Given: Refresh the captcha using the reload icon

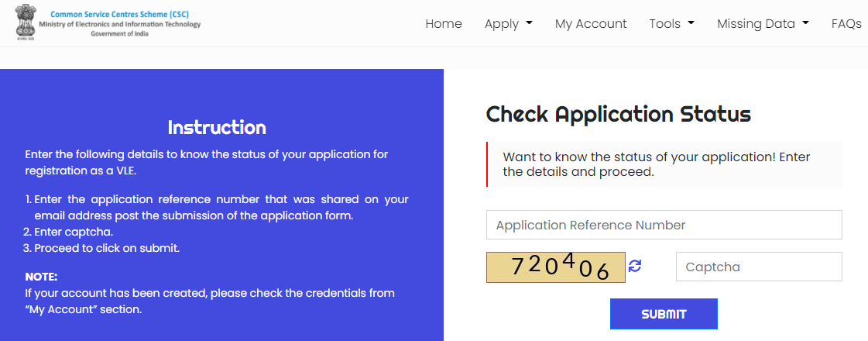Looking at the screenshot, I should 635,266.
